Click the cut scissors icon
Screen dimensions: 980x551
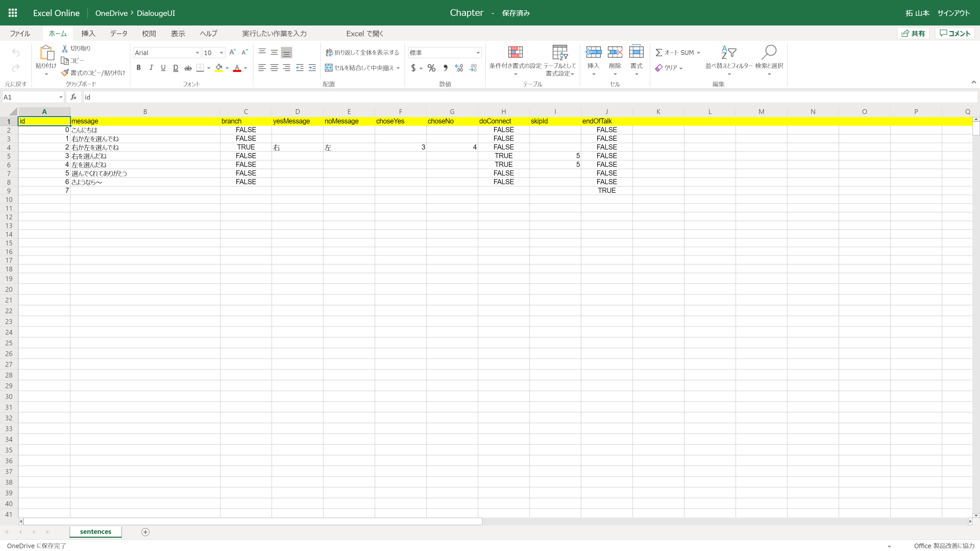tap(65, 48)
